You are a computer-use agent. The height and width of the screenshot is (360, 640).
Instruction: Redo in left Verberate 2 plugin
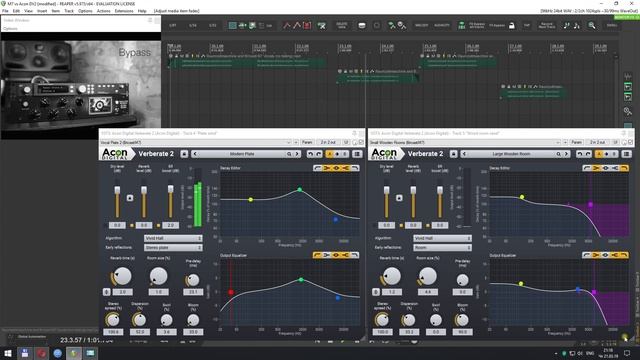pyautogui.click(x=319, y=154)
